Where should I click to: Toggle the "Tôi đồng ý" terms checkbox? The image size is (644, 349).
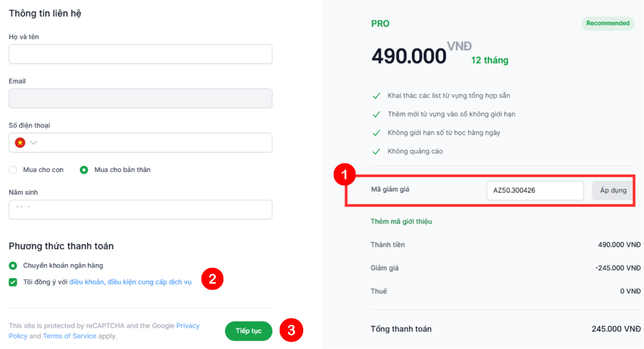(13, 282)
